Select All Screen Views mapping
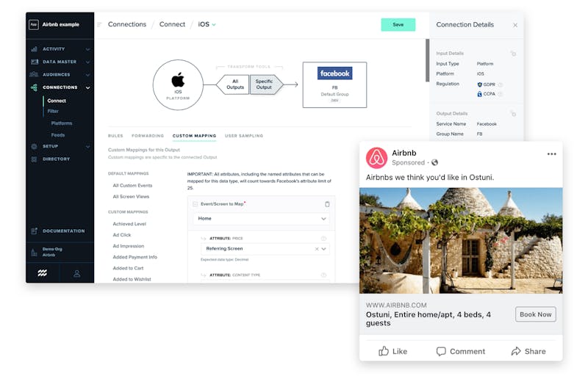 pyautogui.click(x=131, y=197)
